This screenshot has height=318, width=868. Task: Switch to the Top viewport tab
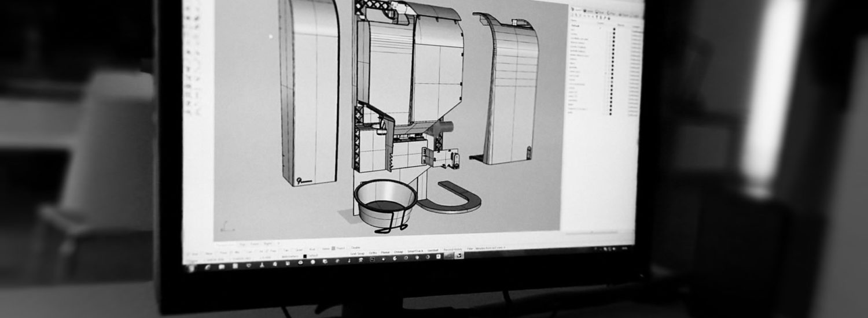(x=242, y=245)
